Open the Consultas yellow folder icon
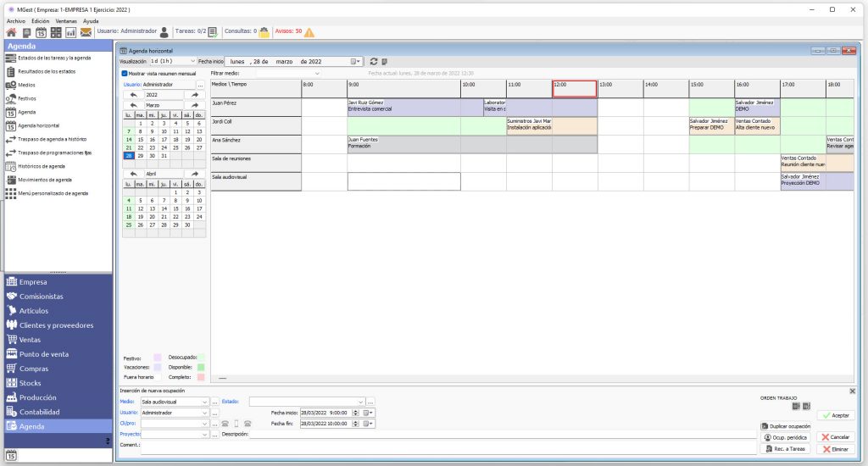 [x=264, y=32]
